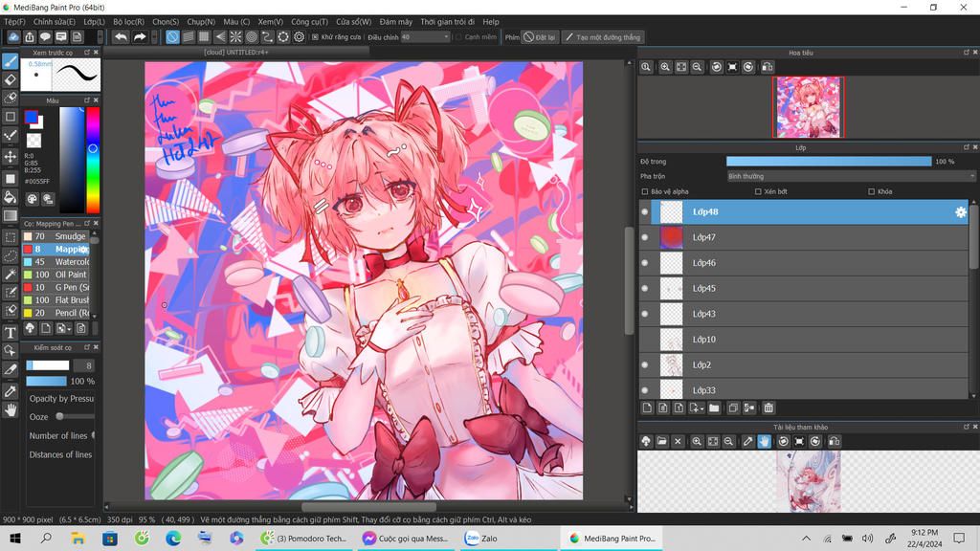
Task: Open snap settings gear icon
Action: [299, 37]
